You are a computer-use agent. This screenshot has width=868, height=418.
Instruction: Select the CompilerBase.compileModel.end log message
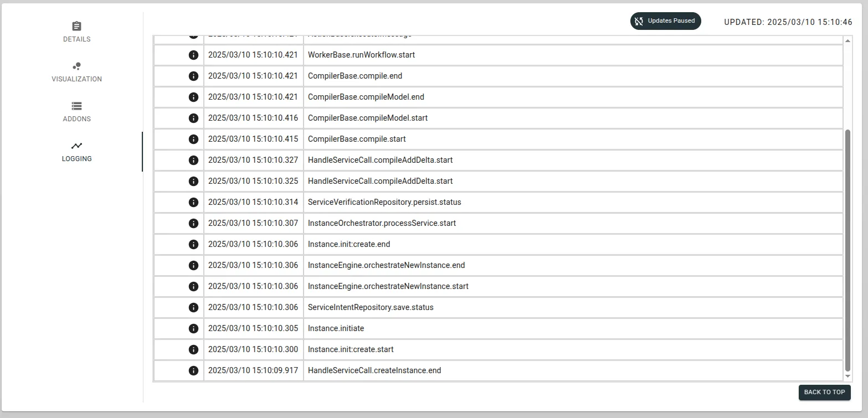[x=366, y=97]
